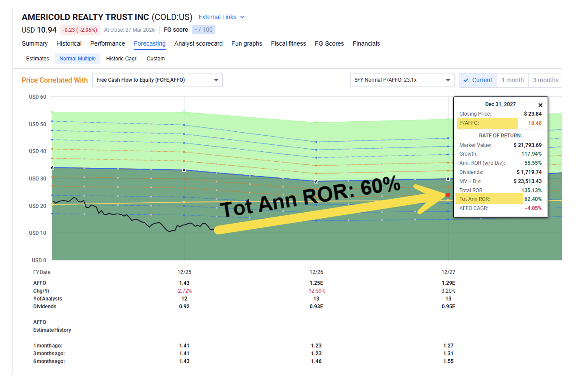Click the 'A' marker at 12/25
Screen dimensions: 586x392
click(184, 170)
